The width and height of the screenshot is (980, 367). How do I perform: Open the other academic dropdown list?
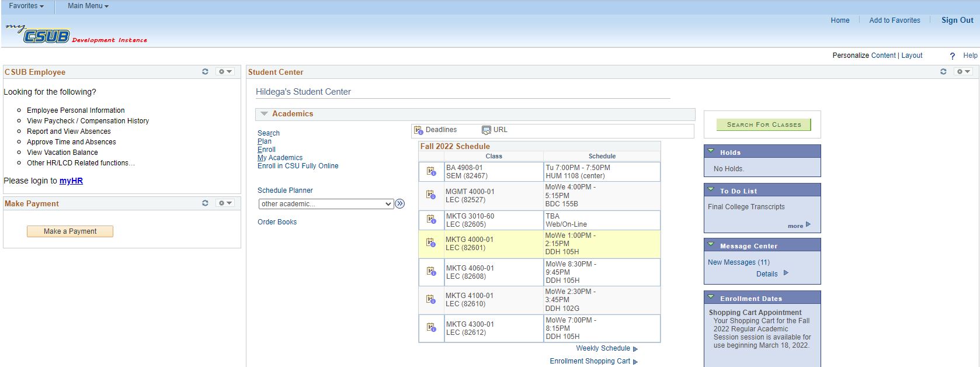pos(326,204)
